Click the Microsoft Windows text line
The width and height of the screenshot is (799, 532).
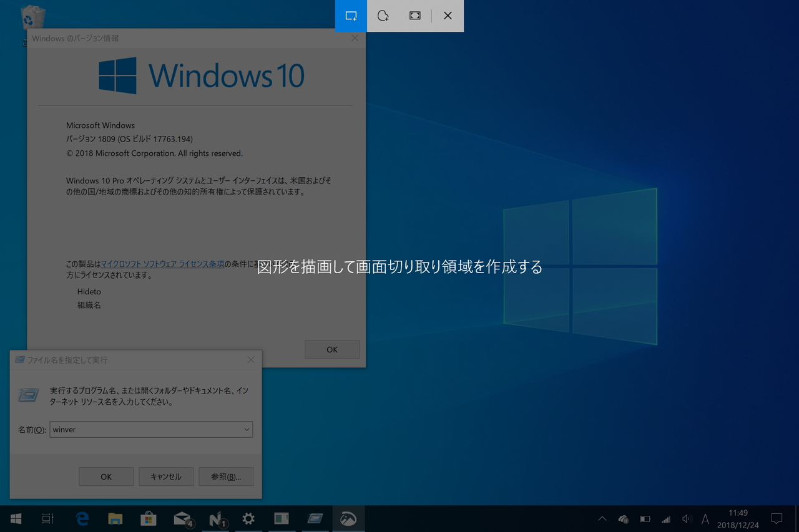click(x=100, y=125)
